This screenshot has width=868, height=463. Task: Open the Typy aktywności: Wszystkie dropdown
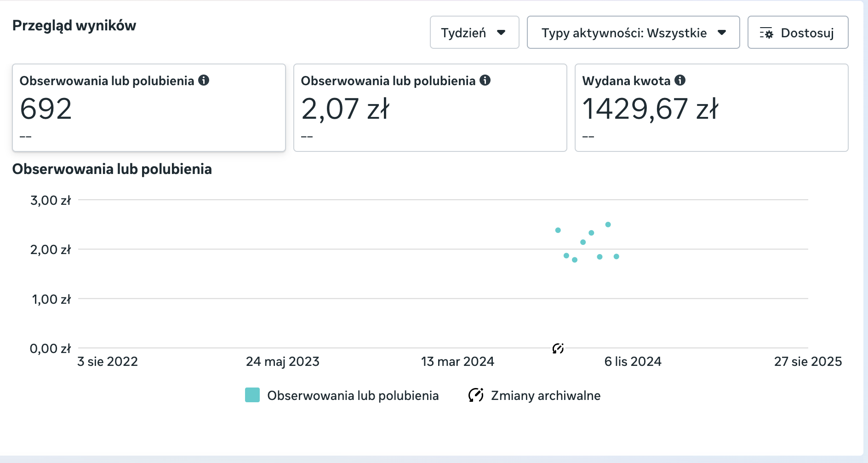point(633,32)
